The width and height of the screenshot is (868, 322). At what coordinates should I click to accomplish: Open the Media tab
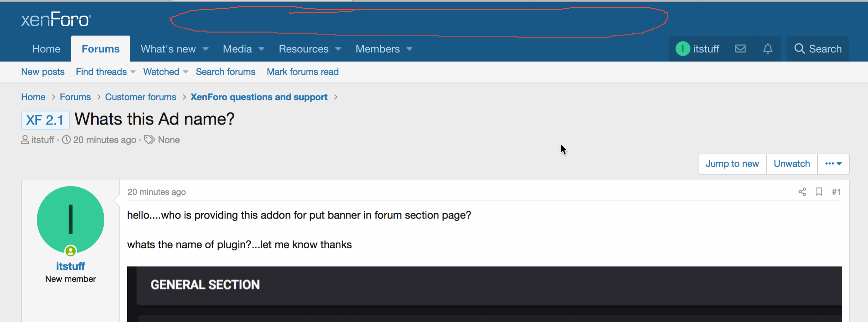(x=237, y=49)
